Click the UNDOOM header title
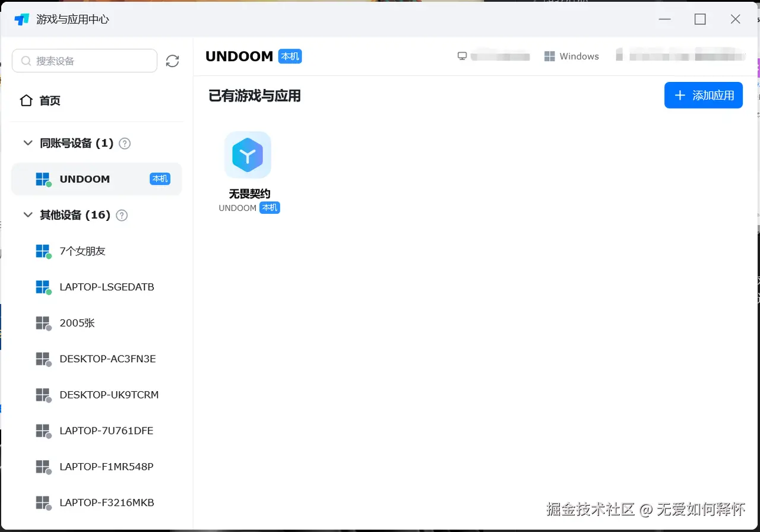760x532 pixels. (239, 56)
